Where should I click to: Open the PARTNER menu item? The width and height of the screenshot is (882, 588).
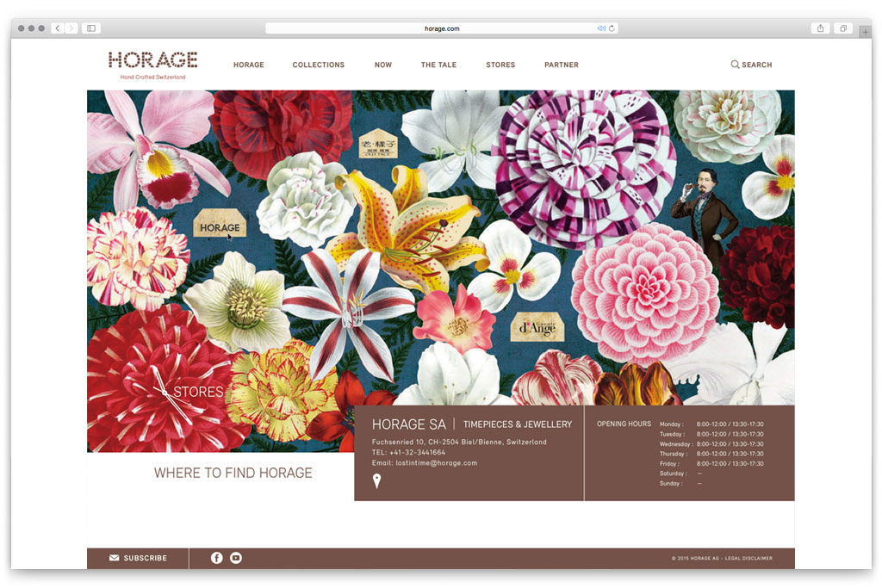[x=562, y=65]
